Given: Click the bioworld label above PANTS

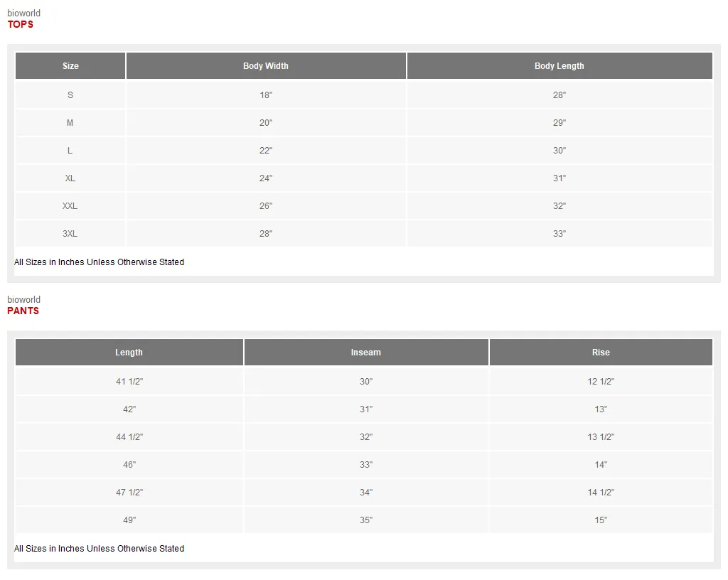Looking at the screenshot, I should [x=23, y=299].
